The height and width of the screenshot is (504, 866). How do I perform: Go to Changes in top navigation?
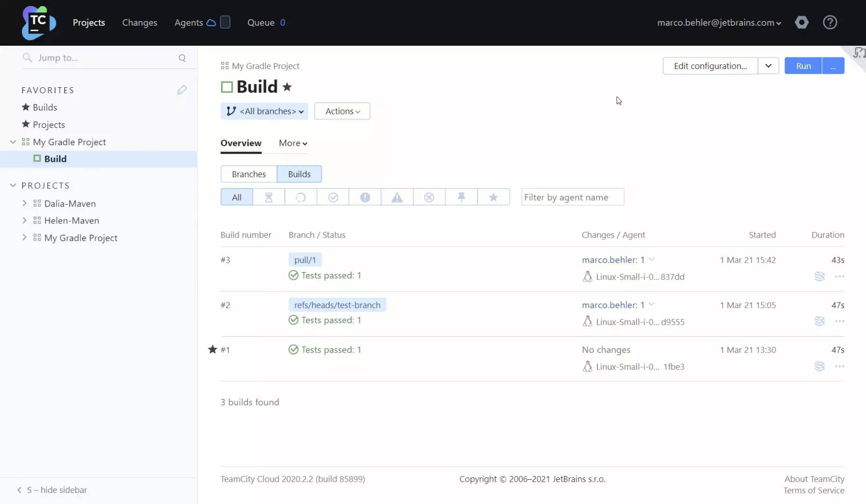(140, 22)
